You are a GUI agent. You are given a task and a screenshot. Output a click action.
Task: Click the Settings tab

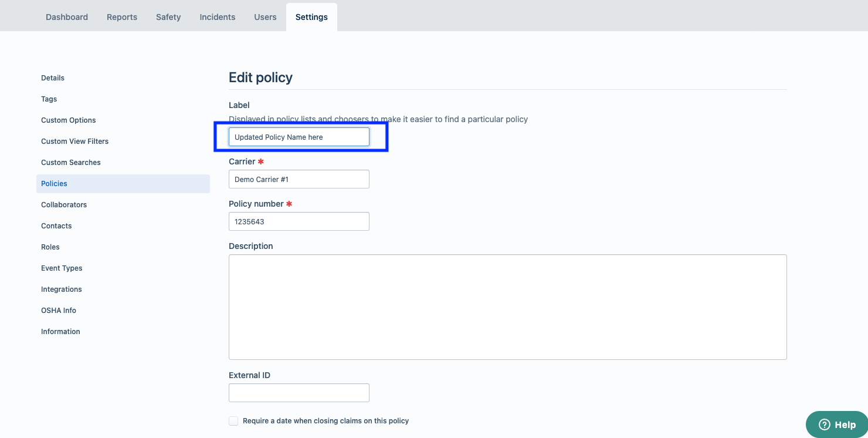311,17
